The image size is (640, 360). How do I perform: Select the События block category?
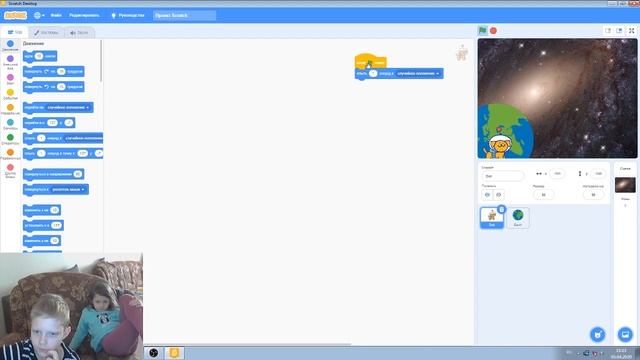coord(10,94)
